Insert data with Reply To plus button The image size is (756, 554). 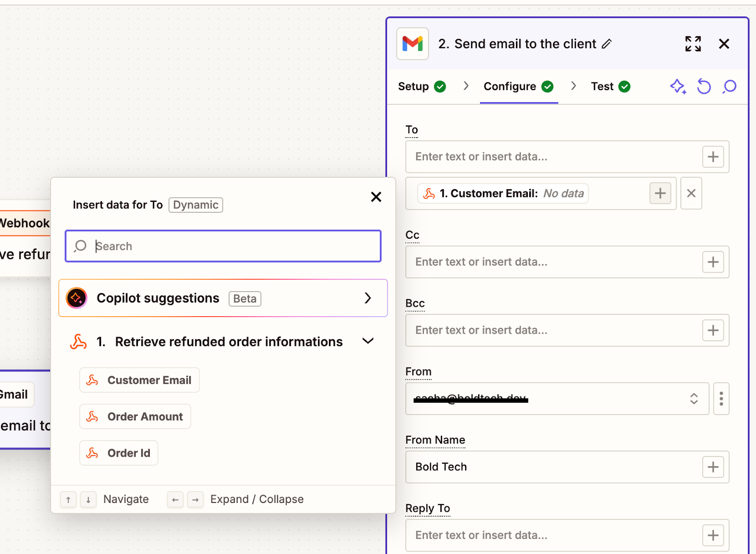[713, 535]
